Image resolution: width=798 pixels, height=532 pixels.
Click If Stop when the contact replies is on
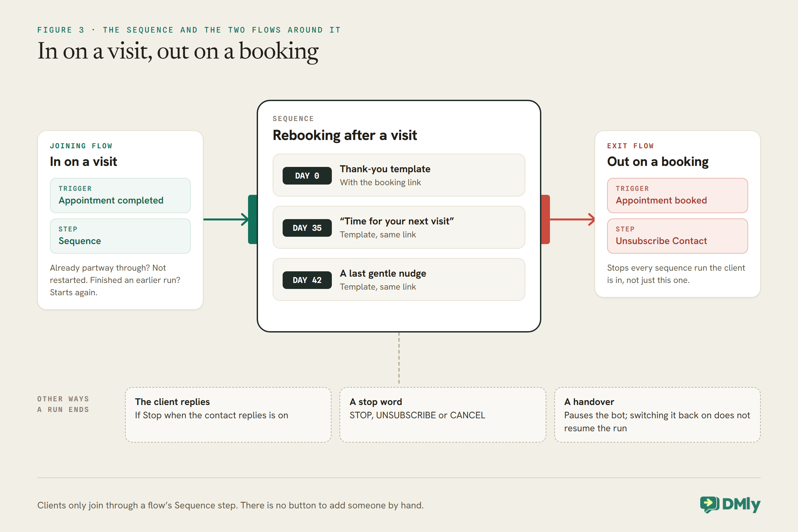[212, 415]
